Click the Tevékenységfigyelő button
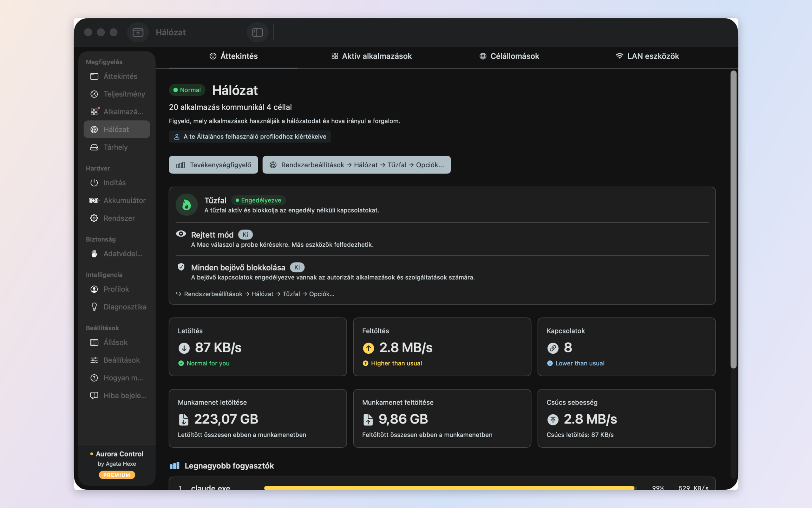Screen dimensions: 812x508 pos(213,165)
